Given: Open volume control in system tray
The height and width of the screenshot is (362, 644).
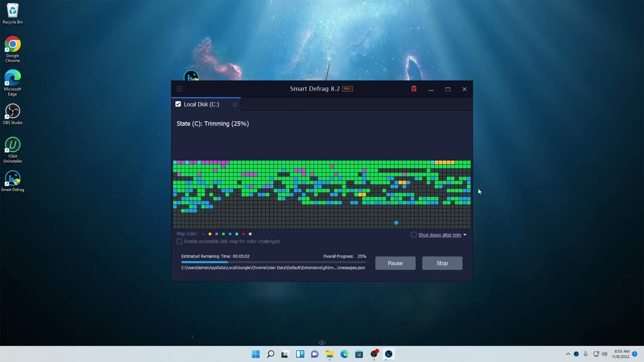Looking at the screenshot, I should [604, 354].
